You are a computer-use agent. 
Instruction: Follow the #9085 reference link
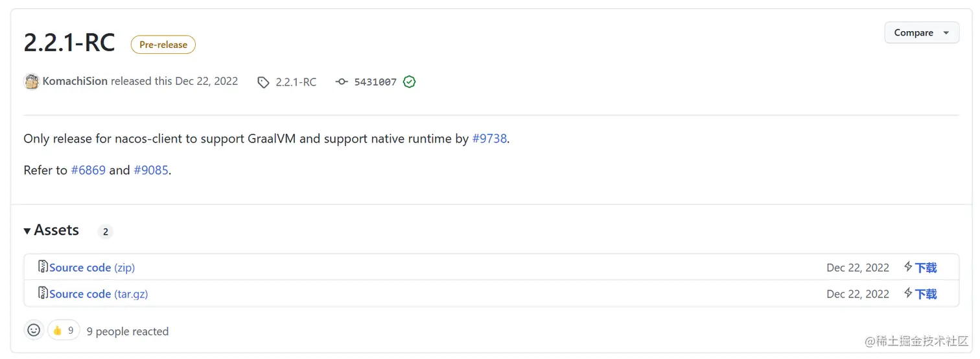[151, 170]
